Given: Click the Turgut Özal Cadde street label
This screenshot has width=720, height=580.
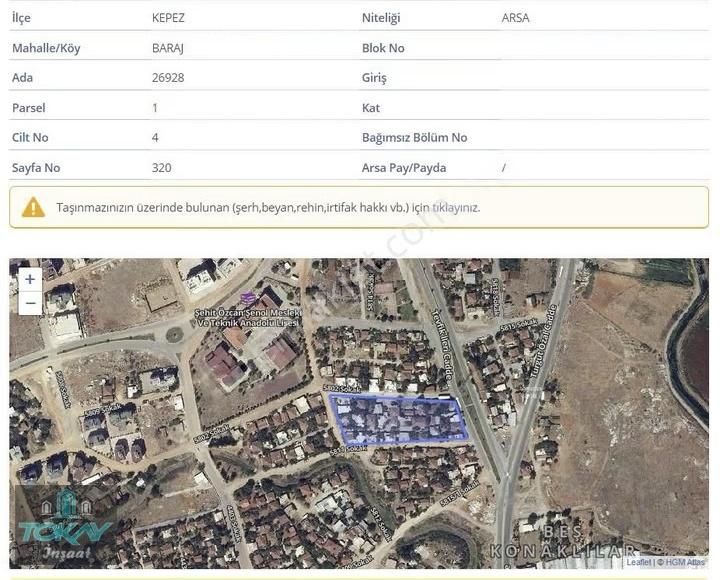Looking at the screenshot, I should (543, 341).
